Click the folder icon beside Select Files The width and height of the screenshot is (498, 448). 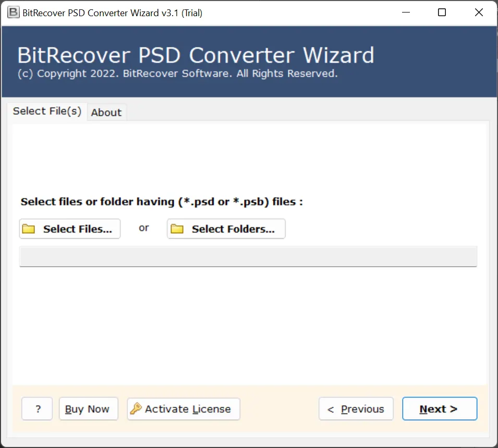tap(29, 229)
